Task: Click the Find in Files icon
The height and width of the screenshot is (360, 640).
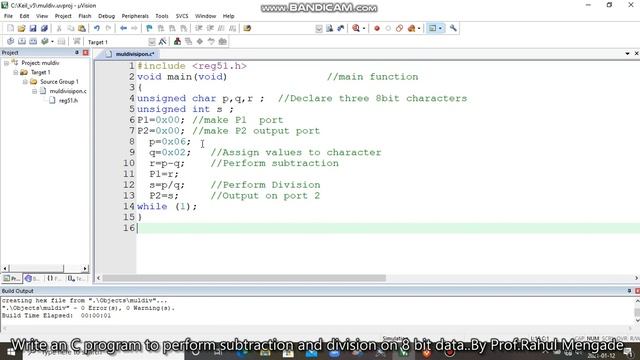Action: (x=247, y=28)
